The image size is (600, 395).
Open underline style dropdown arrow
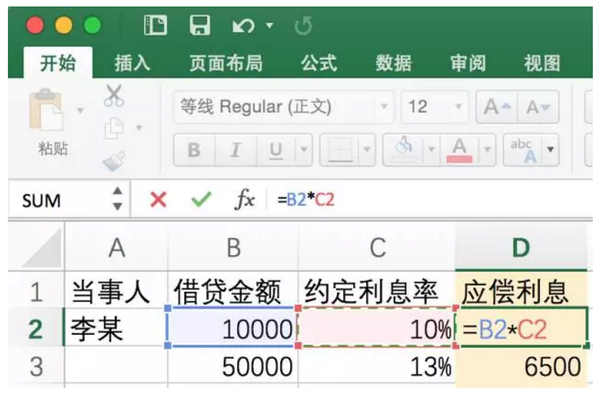(304, 149)
